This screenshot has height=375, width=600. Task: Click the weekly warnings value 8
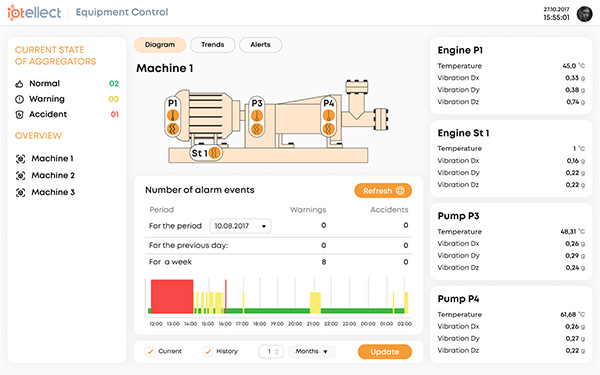pos(324,262)
